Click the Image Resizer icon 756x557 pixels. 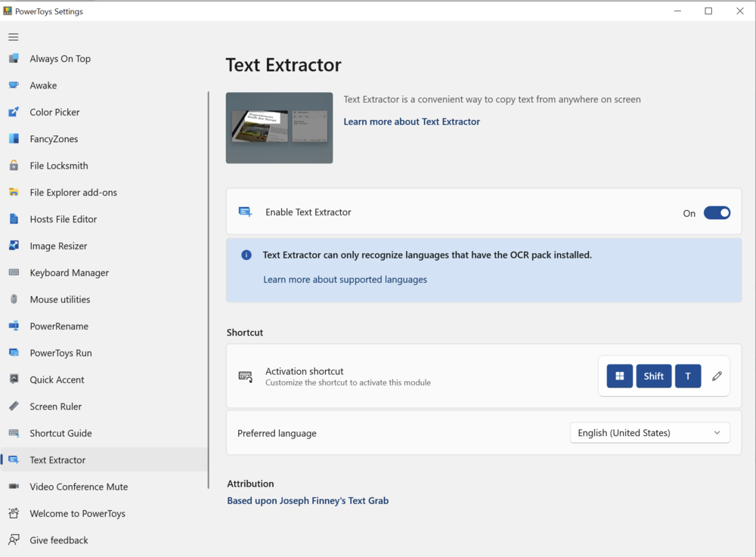14,246
